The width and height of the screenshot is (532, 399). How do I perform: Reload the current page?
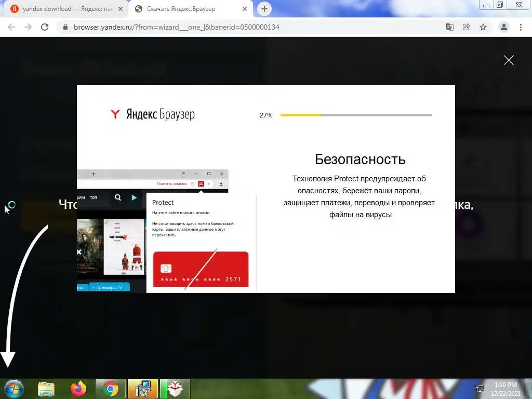click(x=45, y=27)
